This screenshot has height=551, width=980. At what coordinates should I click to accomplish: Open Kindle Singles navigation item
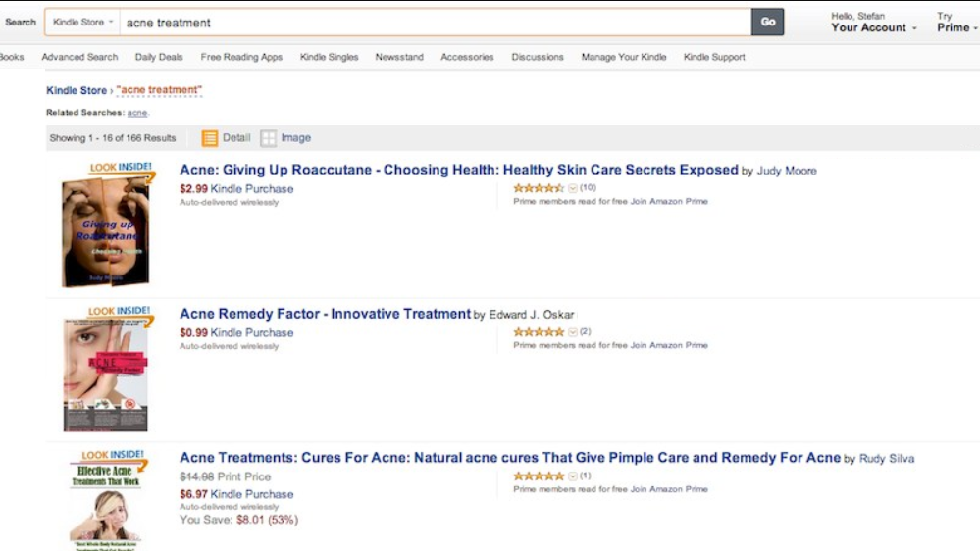329,57
